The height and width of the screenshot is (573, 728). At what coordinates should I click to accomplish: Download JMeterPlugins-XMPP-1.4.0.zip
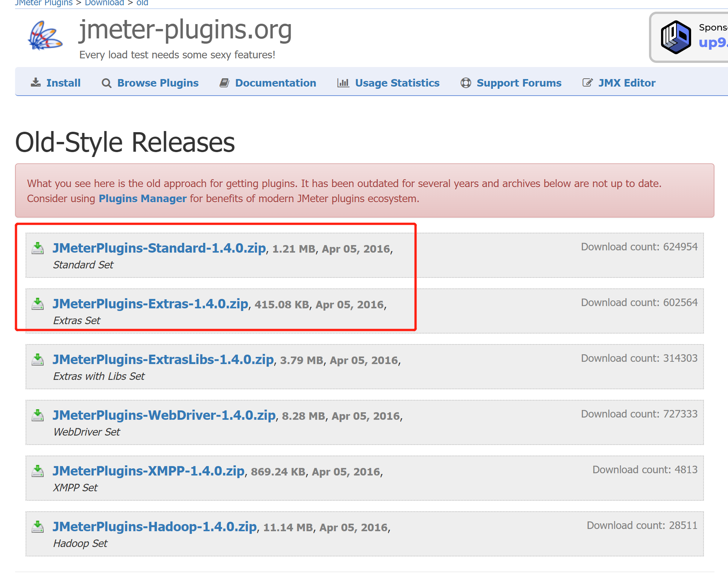pyautogui.click(x=149, y=471)
